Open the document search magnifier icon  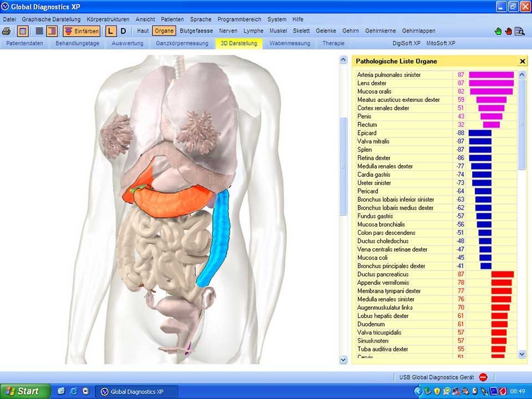pyautogui.click(x=519, y=31)
